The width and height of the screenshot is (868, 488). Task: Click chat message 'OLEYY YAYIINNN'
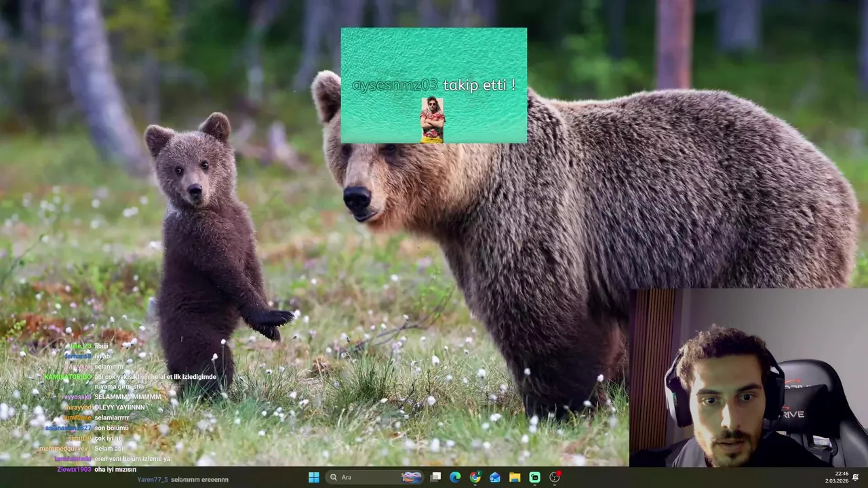(x=119, y=407)
